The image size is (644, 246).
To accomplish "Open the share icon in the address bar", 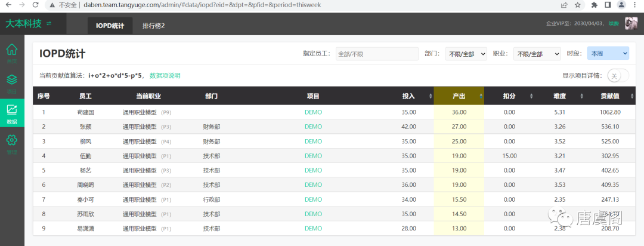I will (x=564, y=5).
